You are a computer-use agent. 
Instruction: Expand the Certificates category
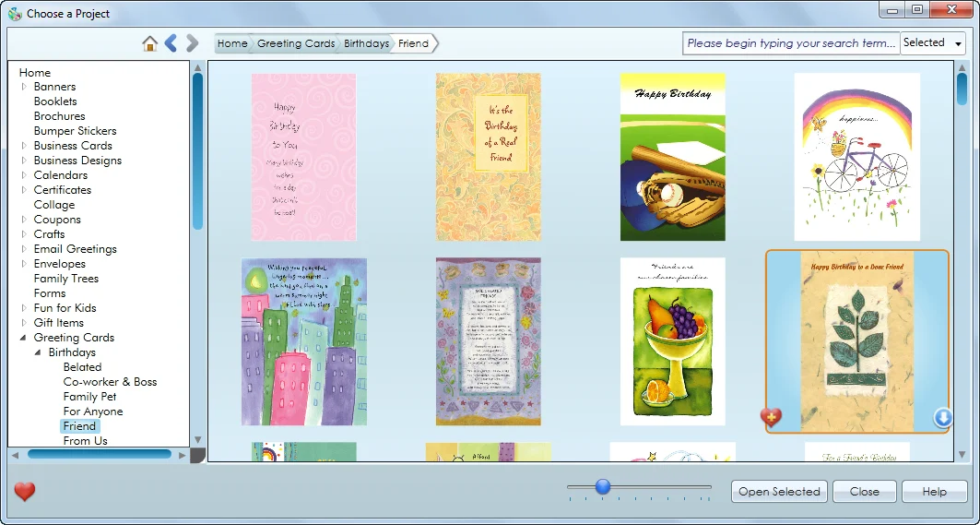tap(24, 189)
